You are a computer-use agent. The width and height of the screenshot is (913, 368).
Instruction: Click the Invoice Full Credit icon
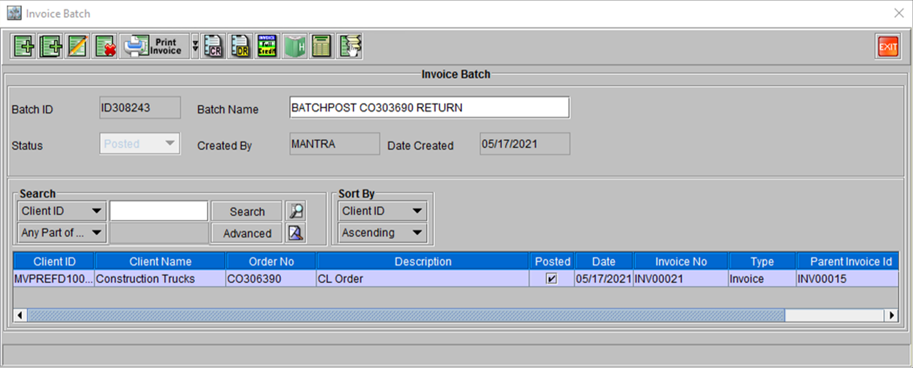(x=267, y=46)
